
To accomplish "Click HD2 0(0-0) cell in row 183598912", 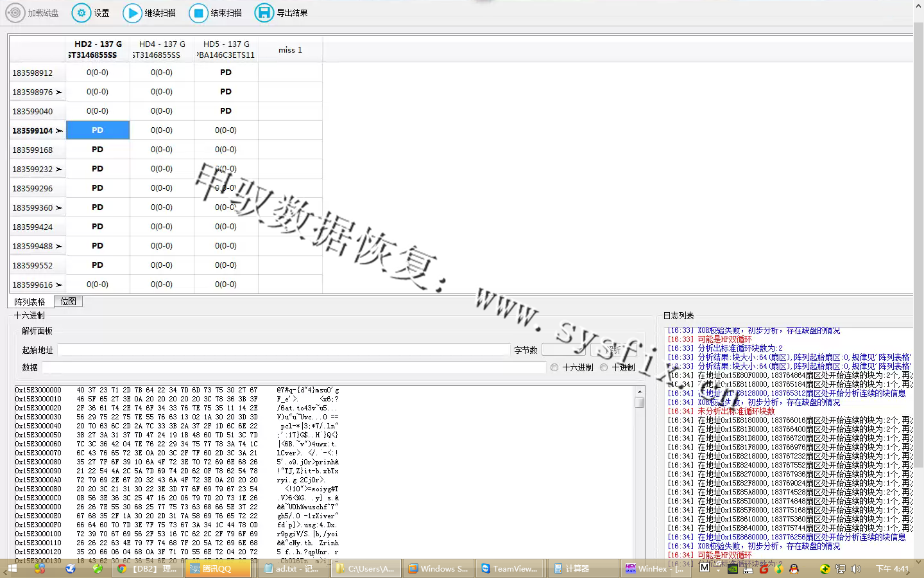I will coord(98,72).
